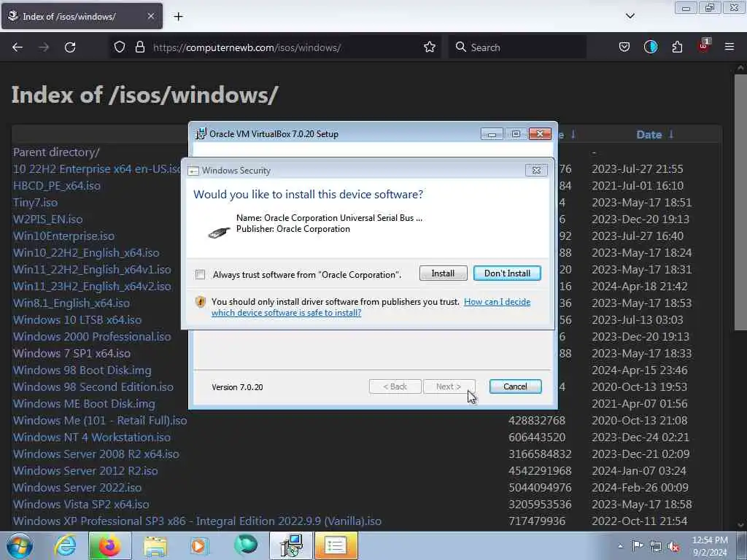Open Windows Server 2022.iso link

(77, 487)
